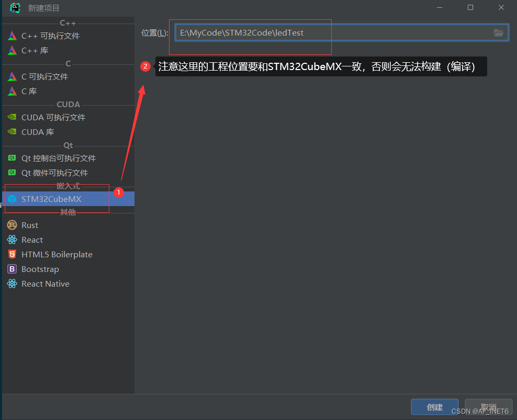This screenshot has height=420, width=517.
Task: Click the 取消 cancel button
Action: pyautogui.click(x=488, y=407)
